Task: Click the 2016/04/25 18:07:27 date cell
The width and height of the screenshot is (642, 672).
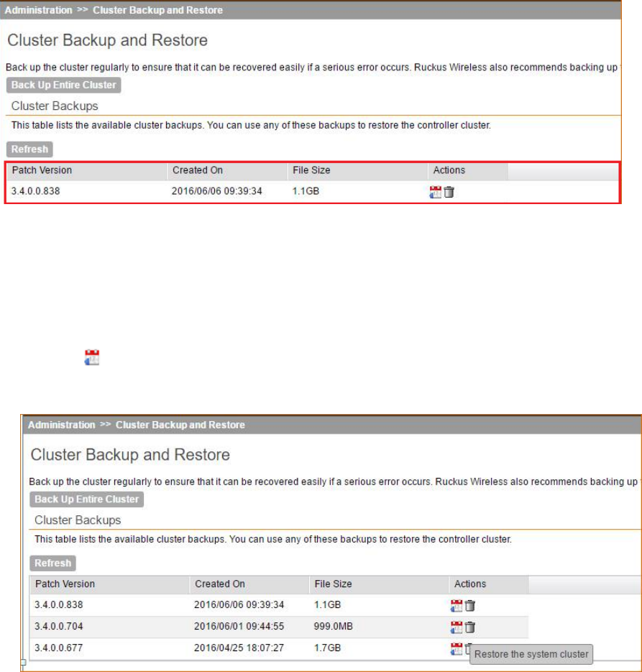Action: coord(239,648)
